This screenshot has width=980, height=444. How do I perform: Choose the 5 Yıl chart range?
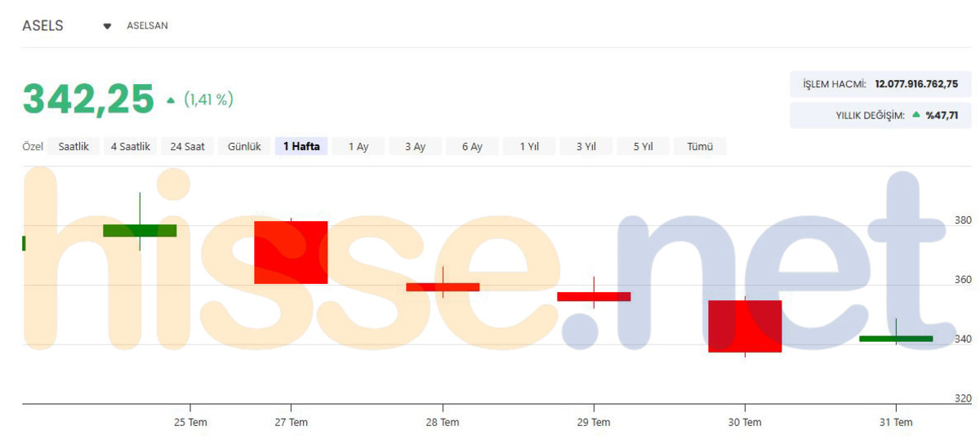tap(643, 147)
